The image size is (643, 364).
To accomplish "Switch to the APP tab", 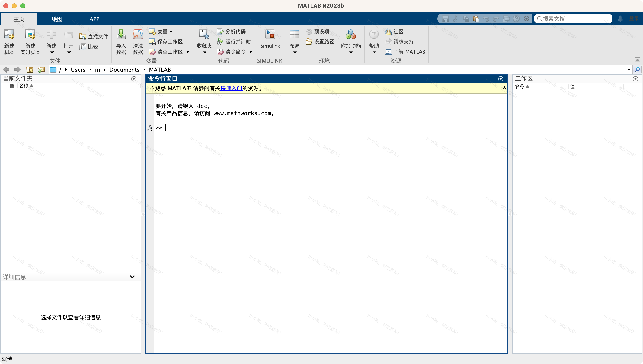I will coord(94,19).
